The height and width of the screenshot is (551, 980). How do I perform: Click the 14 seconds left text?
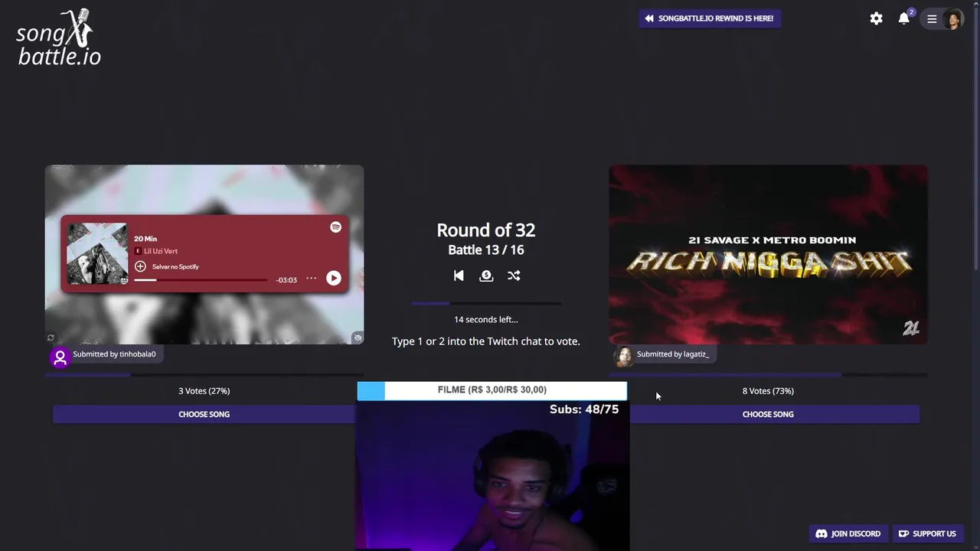click(486, 319)
